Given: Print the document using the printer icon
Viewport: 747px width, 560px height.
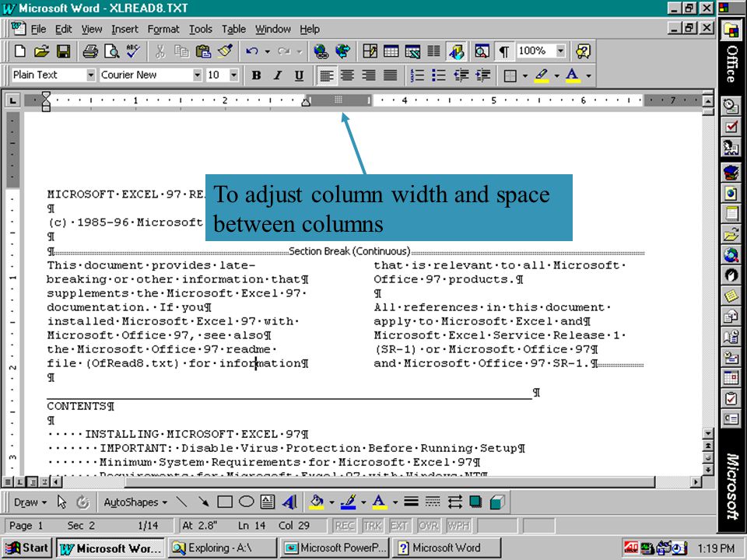Looking at the screenshot, I should (x=90, y=51).
